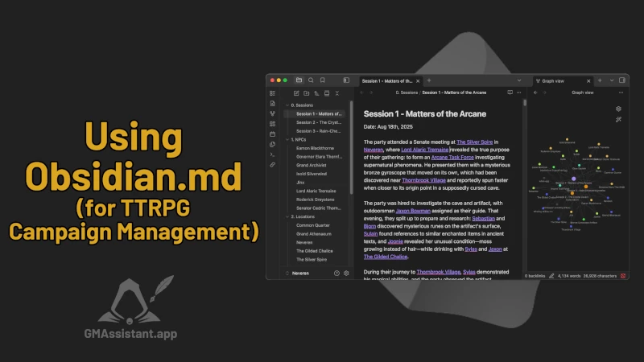Start the graph timelapse animation wand
The width and height of the screenshot is (644, 362).
618,119
